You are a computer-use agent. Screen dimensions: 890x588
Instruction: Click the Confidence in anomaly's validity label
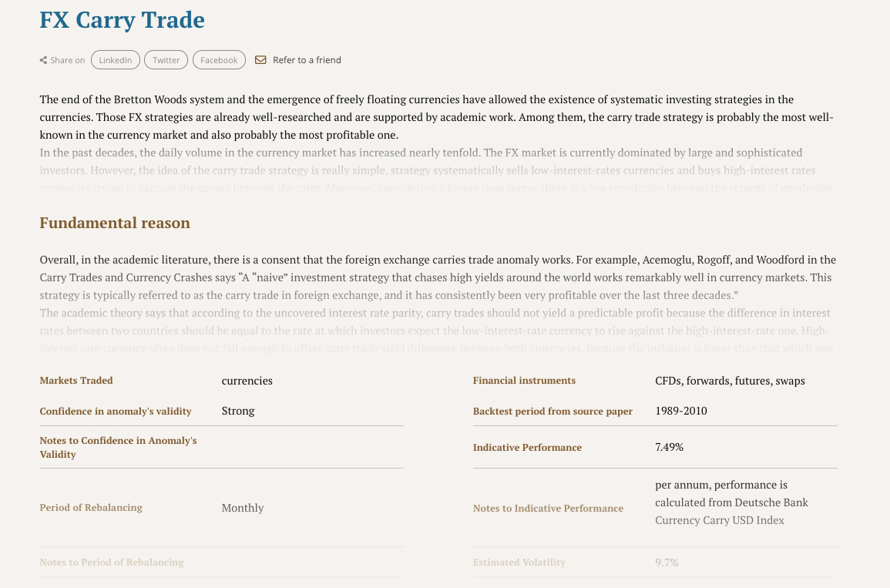coord(116,412)
